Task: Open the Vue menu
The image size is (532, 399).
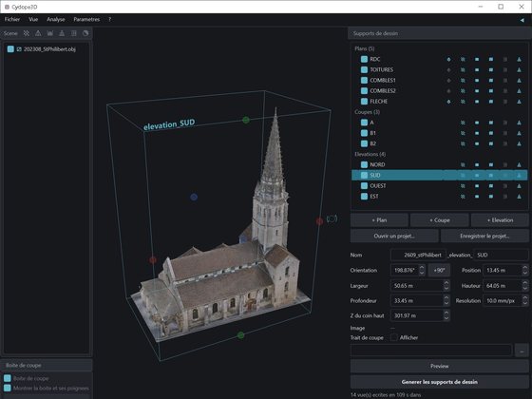Action: [33, 19]
